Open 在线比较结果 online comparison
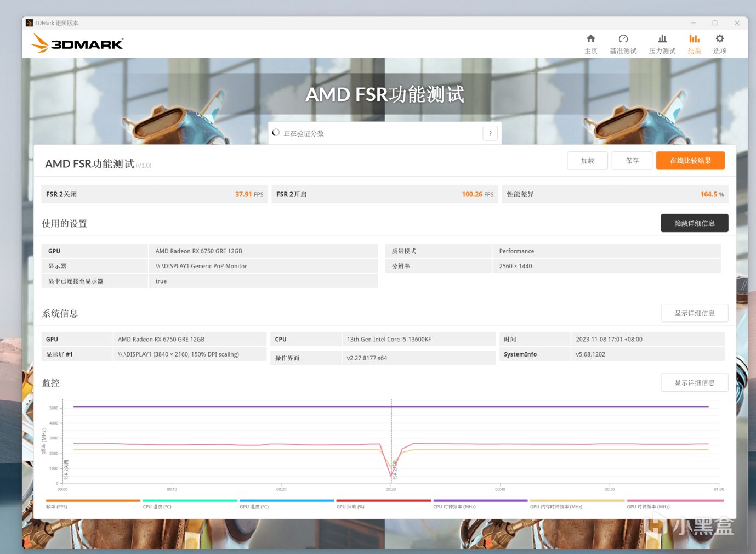The width and height of the screenshot is (756, 554). (690, 161)
